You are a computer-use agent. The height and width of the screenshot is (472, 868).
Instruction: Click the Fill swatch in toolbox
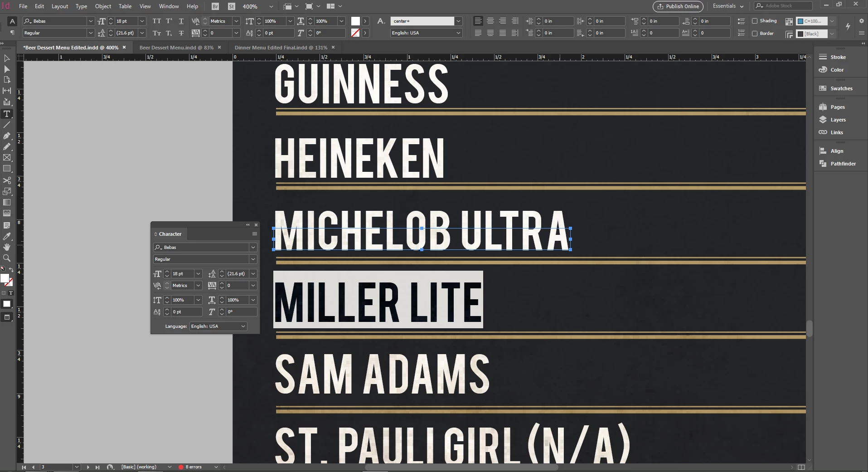[5, 278]
